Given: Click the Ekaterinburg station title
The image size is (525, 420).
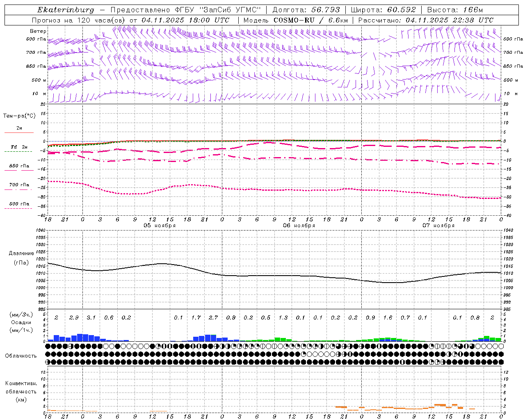Looking at the screenshot, I should pos(66,10).
